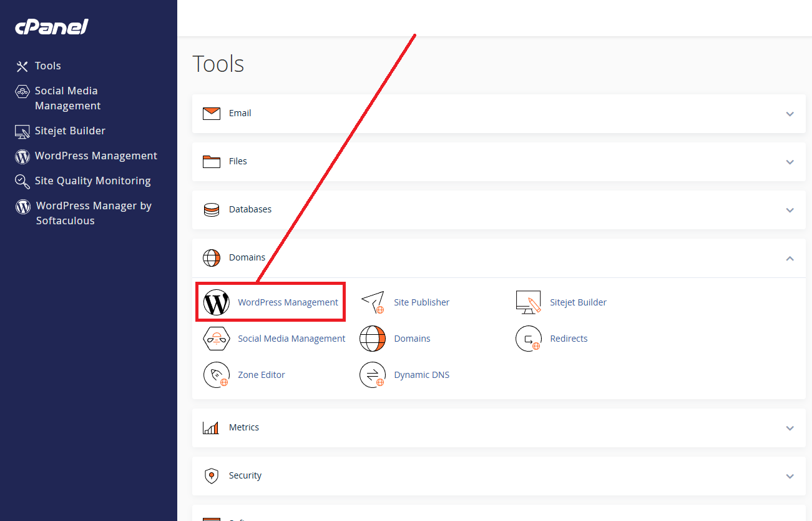The height and width of the screenshot is (521, 812).
Task: Open Social Media Management in sidebar
Action: coord(67,99)
